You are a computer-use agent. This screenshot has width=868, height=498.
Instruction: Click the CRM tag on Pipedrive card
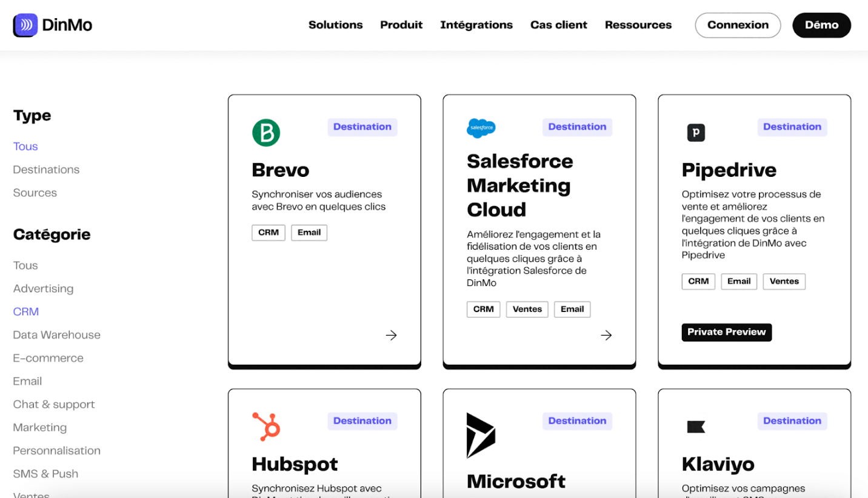click(698, 281)
